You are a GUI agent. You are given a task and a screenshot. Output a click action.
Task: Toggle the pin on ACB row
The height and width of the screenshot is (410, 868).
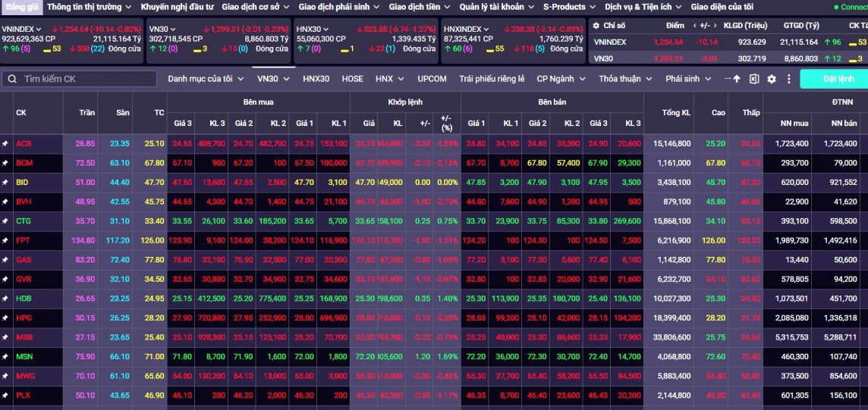pos(5,143)
